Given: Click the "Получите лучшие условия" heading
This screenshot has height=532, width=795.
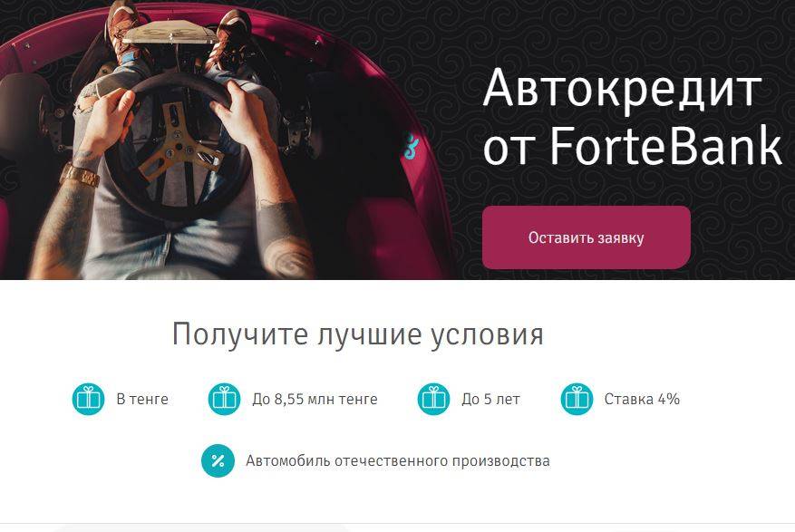Looking at the screenshot, I should pos(358,334).
